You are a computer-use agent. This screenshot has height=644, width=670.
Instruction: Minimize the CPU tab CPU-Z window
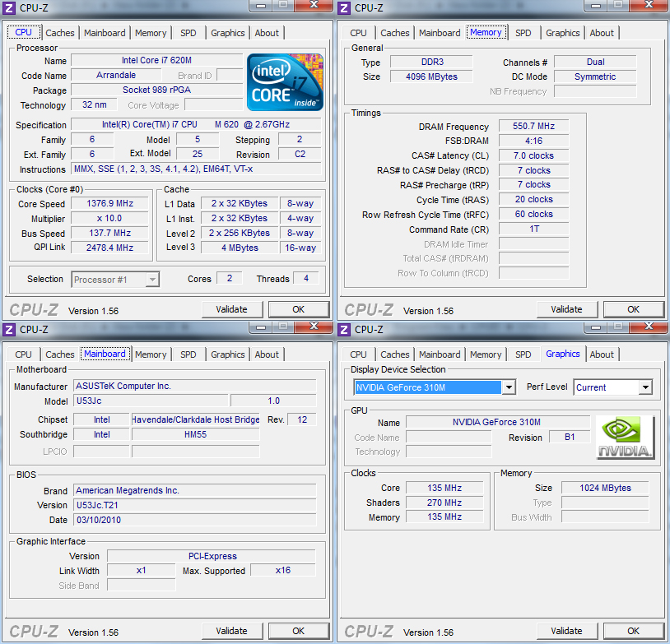point(261,6)
